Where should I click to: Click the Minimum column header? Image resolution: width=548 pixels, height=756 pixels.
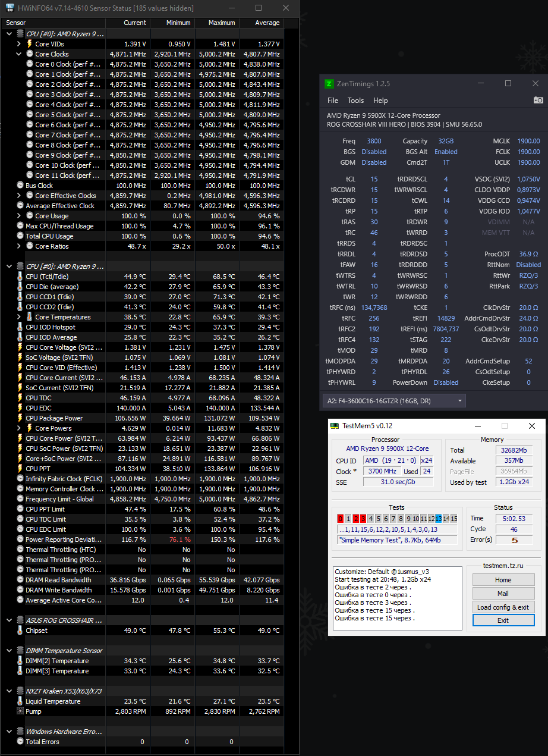(x=172, y=23)
